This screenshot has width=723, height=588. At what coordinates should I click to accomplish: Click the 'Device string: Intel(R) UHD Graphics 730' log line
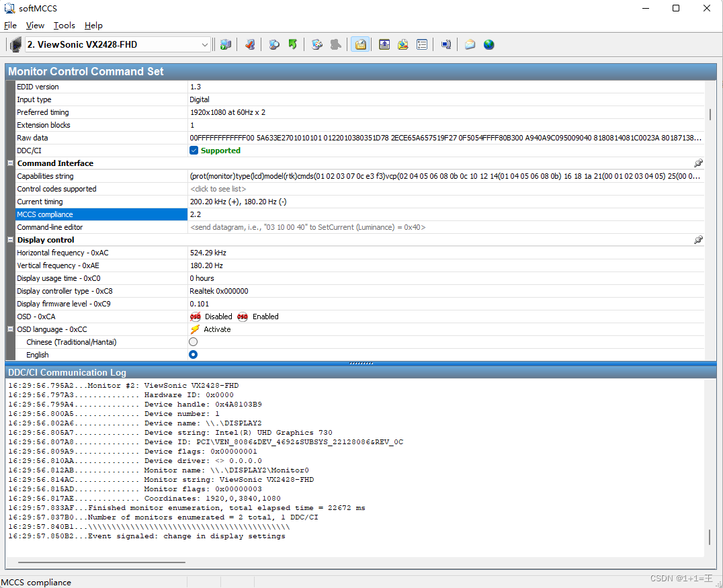[x=170, y=433]
